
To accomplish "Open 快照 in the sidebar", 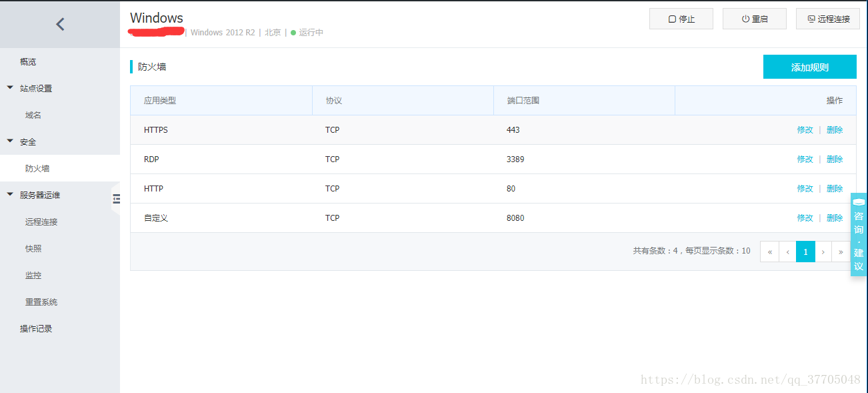I will tap(33, 249).
